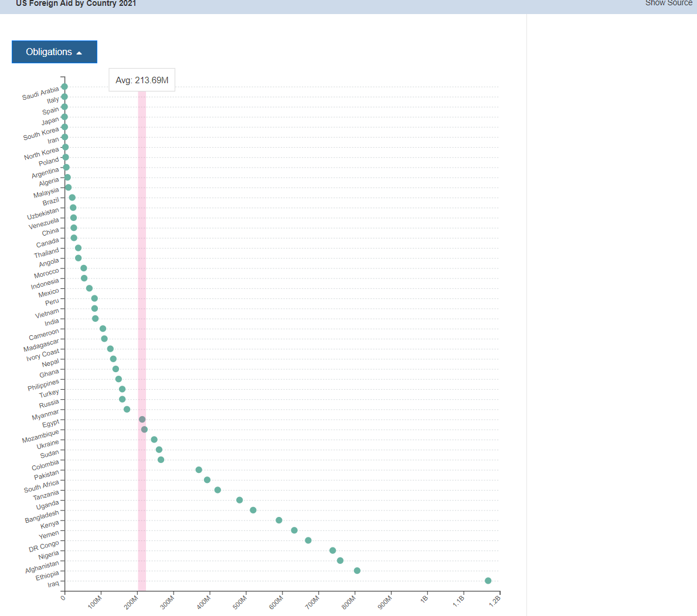Click the Argentina axis label

click(45, 173)
